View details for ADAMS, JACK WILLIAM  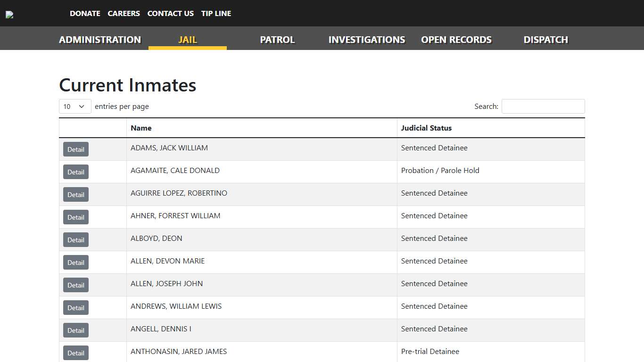click(x=75, y=149)
